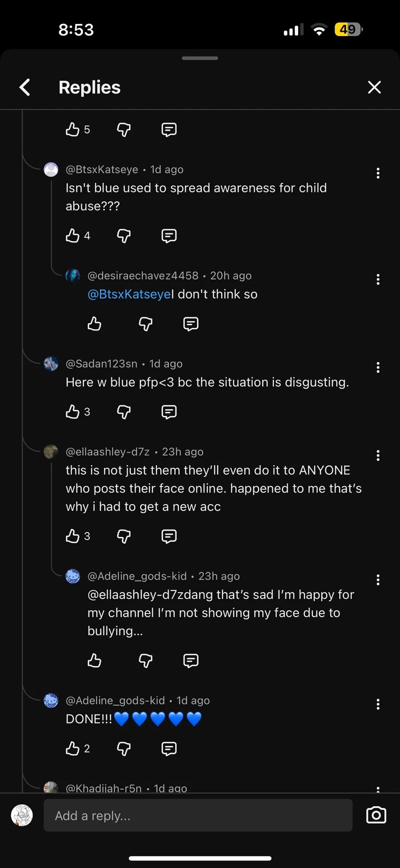Open the three-dot menu on @desiraechavez4458's reply
The width and height of the screenshot is (400, 868).
378,279
